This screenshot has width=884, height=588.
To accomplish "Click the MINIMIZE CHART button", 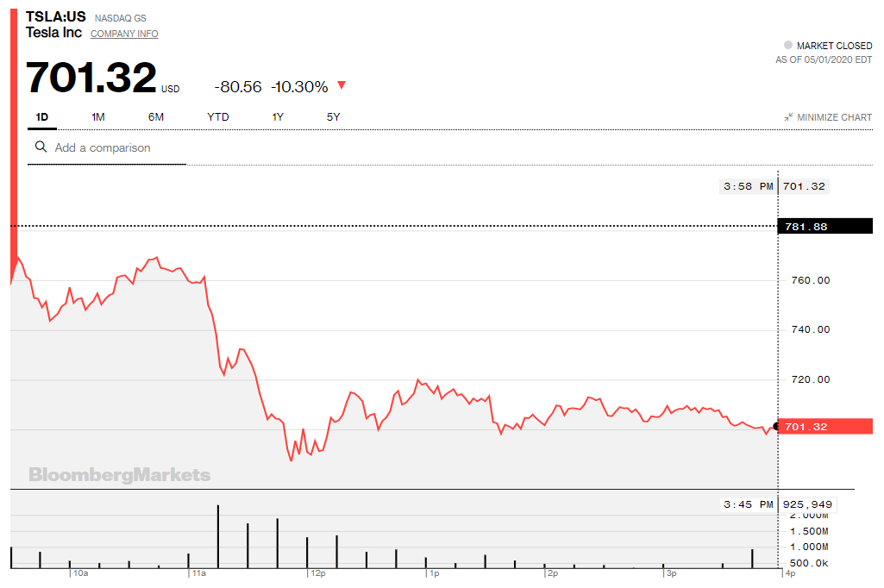I will 834,117.
